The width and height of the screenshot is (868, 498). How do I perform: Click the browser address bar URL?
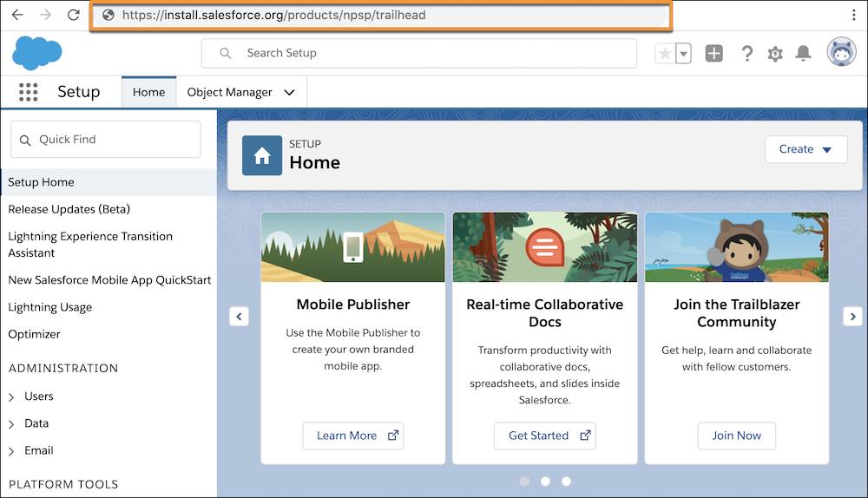coord(274,15)
